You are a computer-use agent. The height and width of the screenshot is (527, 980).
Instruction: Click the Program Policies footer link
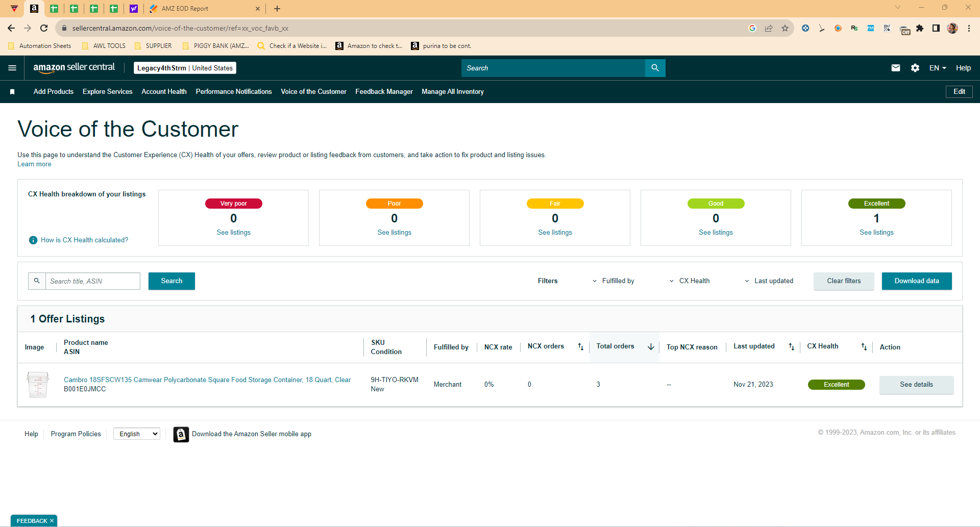pyautogui.click(x=76, y=434)
